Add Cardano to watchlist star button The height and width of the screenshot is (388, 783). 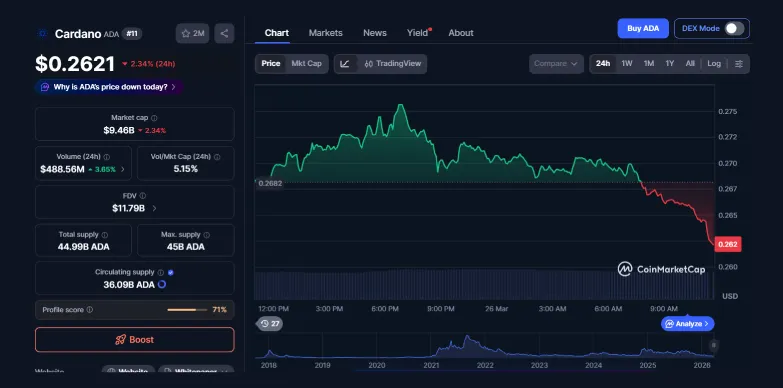point(192,33)
